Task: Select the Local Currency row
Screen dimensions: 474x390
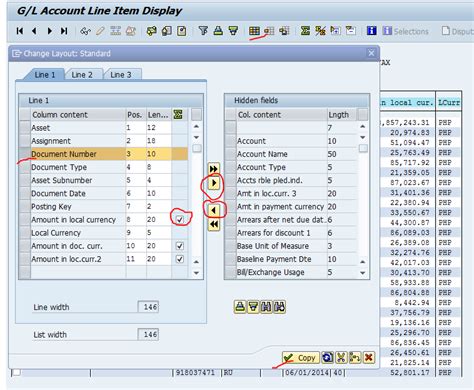Action: [103, 233]
